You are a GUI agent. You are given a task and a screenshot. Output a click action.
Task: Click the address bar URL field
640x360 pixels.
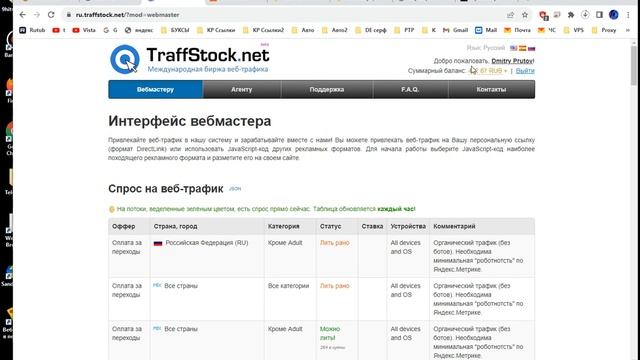pyautogui.click(x=286, y=15)
